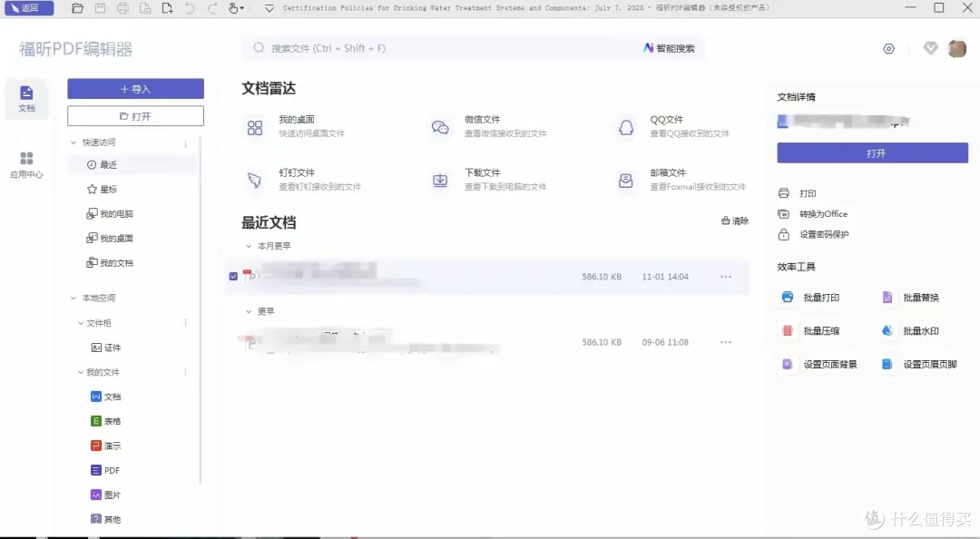The height and width of the screenshot is (539, 980).
Task: Open the 批量压缩 tool
Action: click(x=810, y=331)
